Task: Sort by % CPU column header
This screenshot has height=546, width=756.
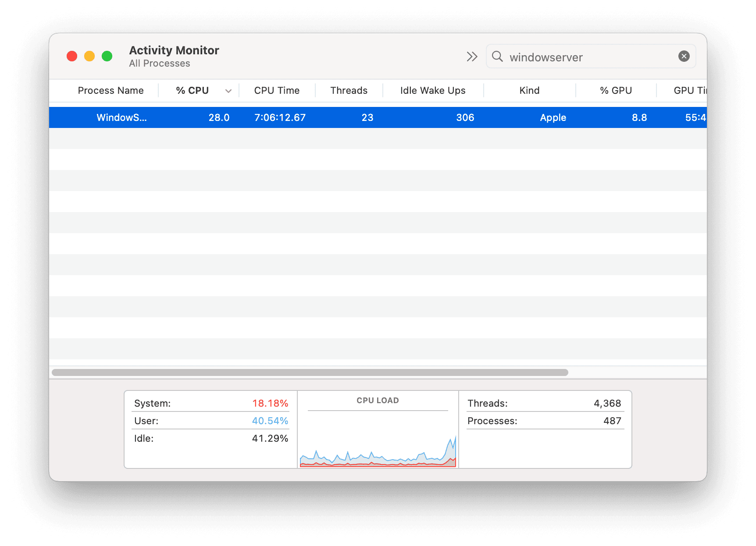Action: click(x=192, y=90)
